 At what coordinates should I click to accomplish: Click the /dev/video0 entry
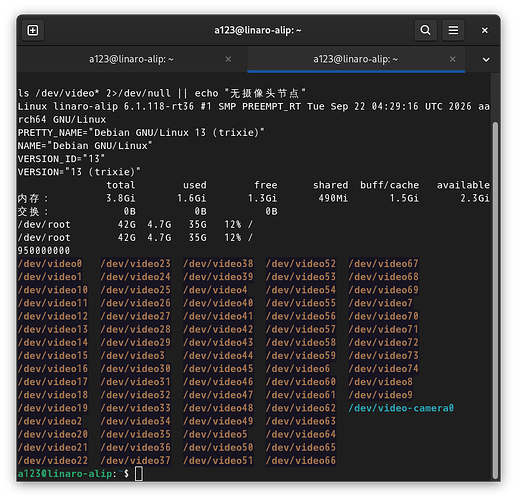50,264
